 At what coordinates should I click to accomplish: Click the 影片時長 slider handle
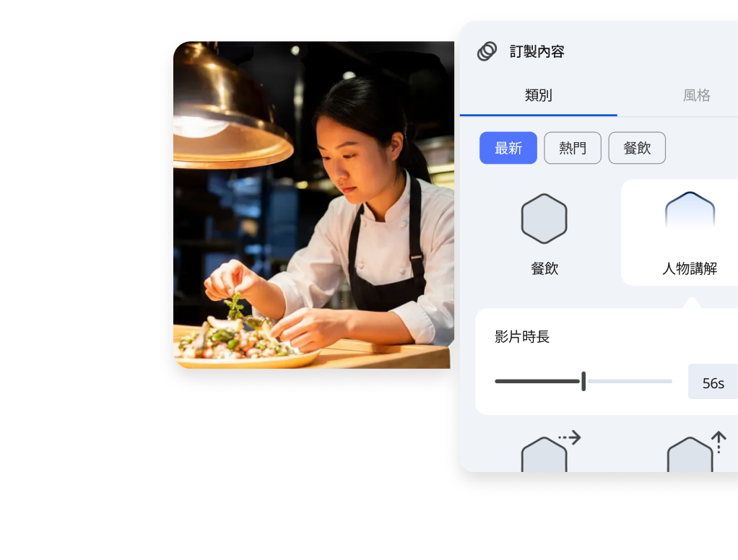point(583,381)
